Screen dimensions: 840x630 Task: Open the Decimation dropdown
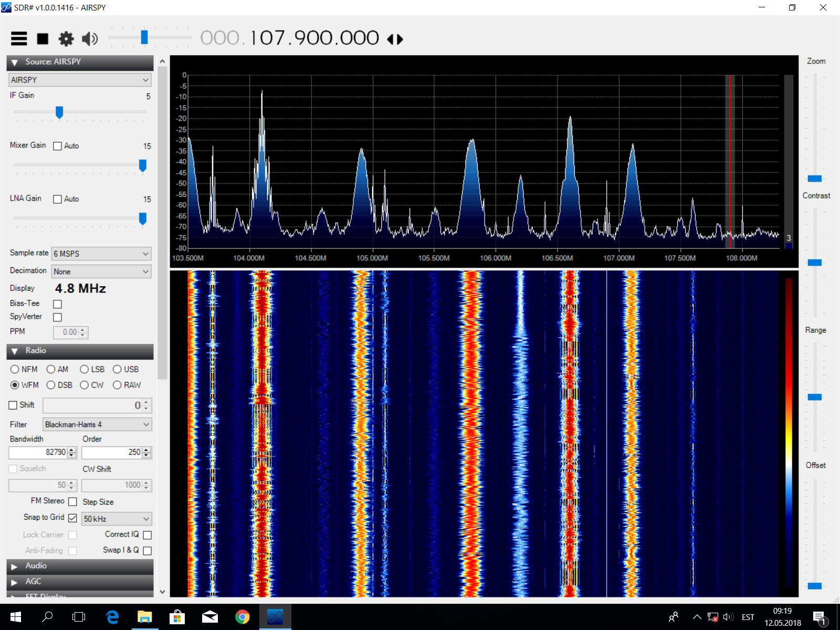[101, 271]
